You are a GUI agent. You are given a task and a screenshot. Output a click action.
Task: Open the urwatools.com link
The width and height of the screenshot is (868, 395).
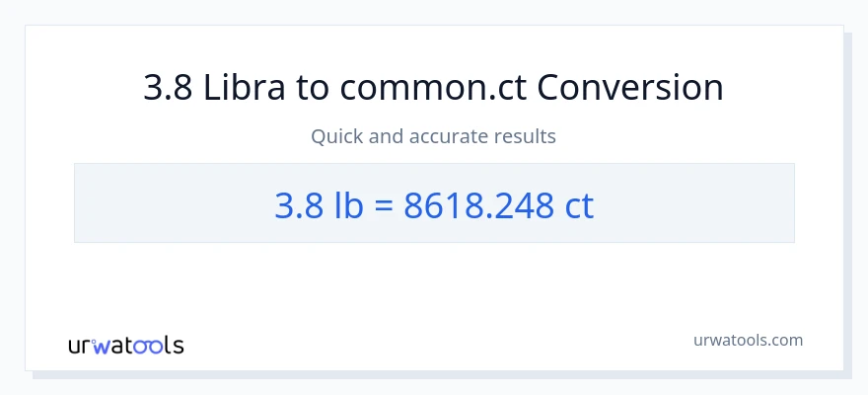(x=748, y=340)
